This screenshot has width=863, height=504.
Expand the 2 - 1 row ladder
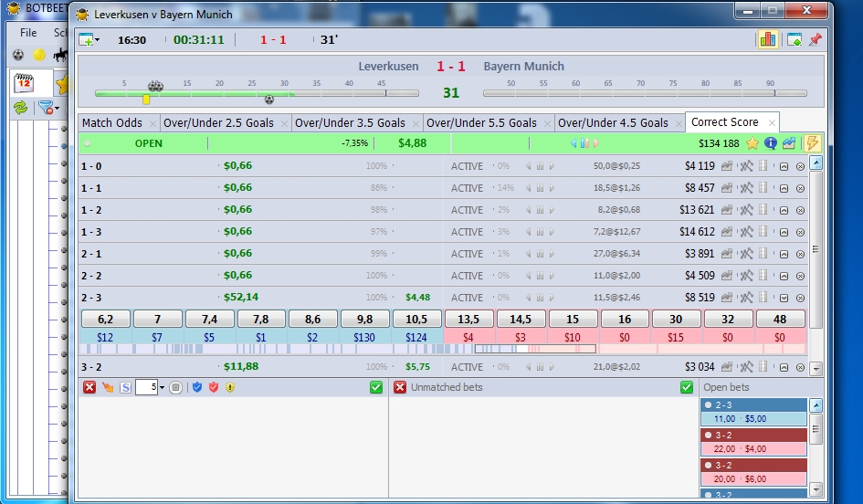(x=784, y=254)
